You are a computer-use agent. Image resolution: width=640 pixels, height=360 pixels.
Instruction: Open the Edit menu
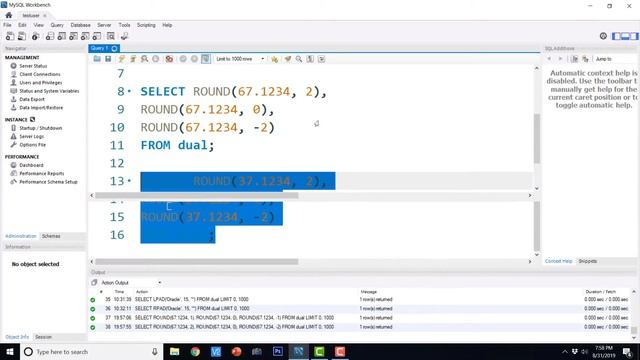point(22,25)
